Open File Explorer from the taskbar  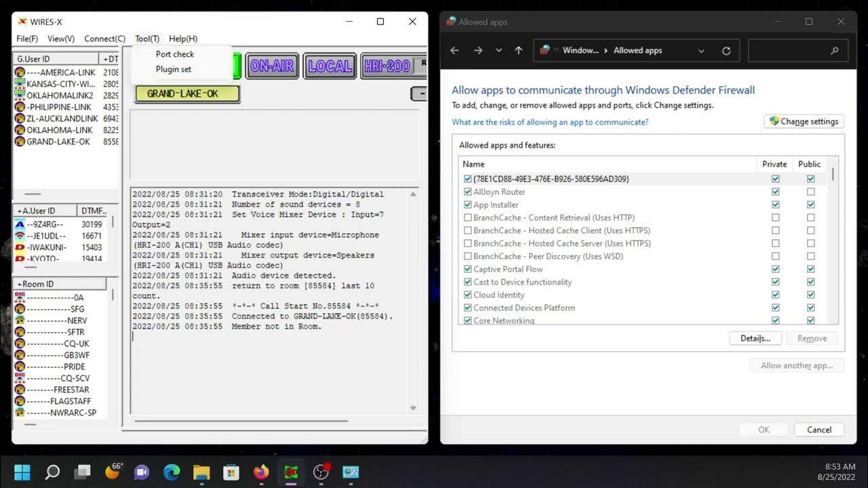(201, 472)
